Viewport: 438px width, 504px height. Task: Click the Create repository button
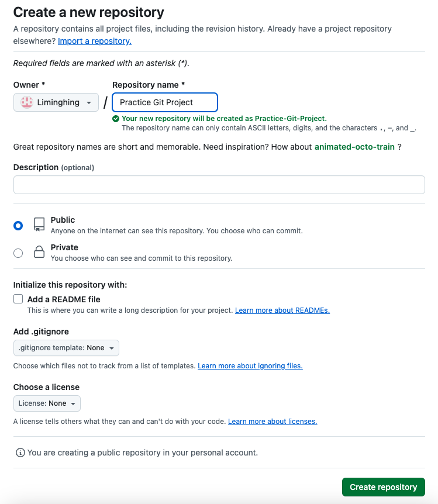[383, 486]
